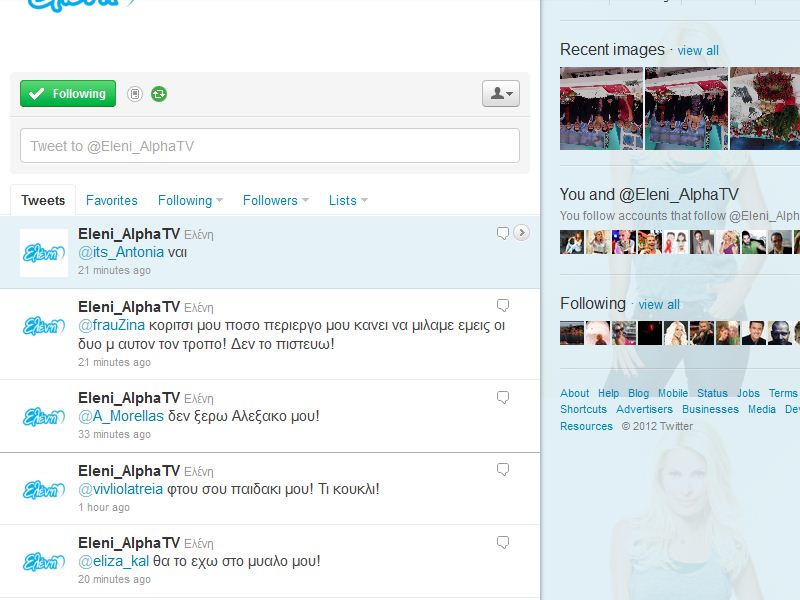Screen dimensions: 800x600
Task: Select the Eleni logo avatar beside @vivliolatreia tweet
Action: [x=44, y=490]
